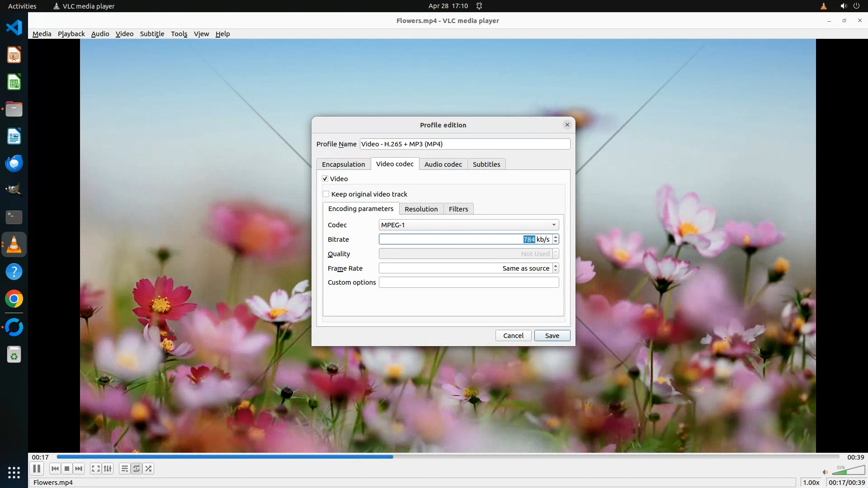Open the Resolution sub-tab
Screen dimensions: 868x488
421,209
